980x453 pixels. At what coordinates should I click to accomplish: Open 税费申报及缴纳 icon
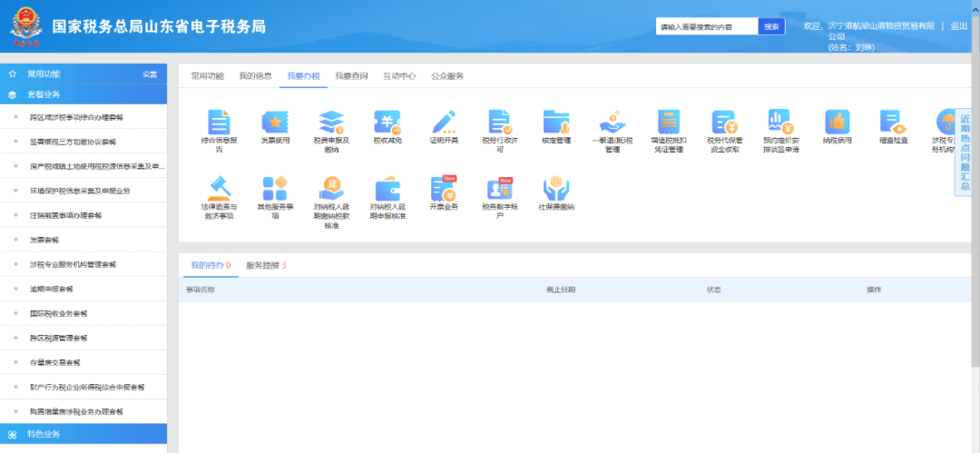click(331, 123)
